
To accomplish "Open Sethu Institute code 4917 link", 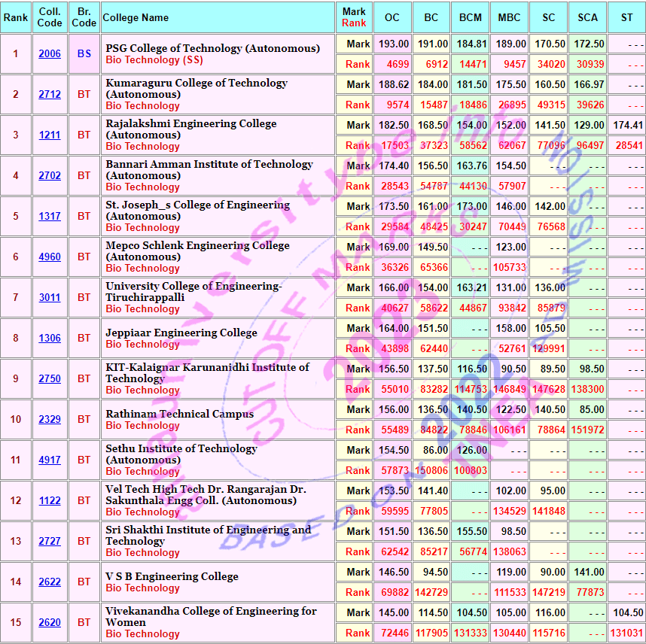I will 50,460.
